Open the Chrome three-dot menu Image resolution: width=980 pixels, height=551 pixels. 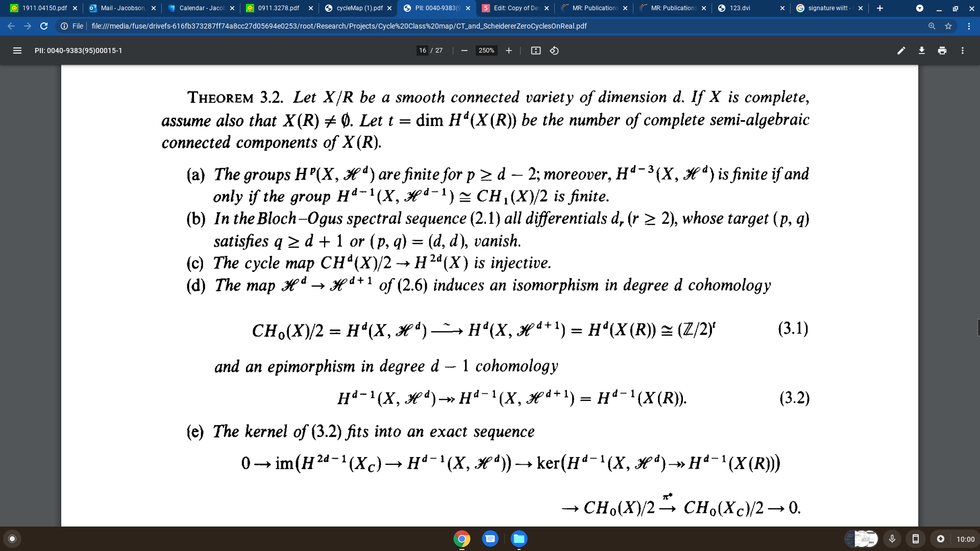(968, 26)
